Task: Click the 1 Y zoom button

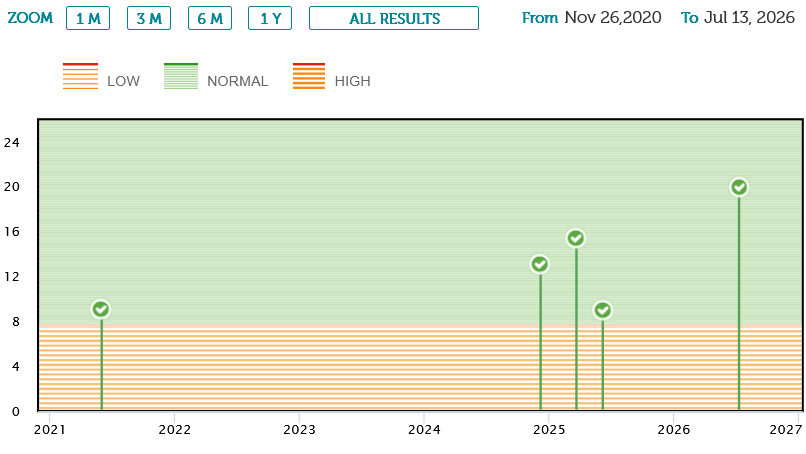Action: pos(270,19)
